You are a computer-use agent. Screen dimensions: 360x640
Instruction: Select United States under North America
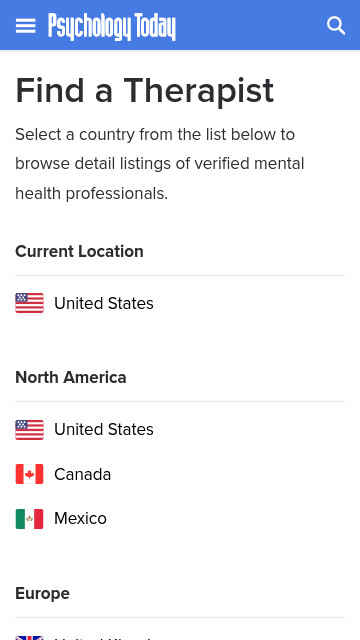[x=104, y=429]
